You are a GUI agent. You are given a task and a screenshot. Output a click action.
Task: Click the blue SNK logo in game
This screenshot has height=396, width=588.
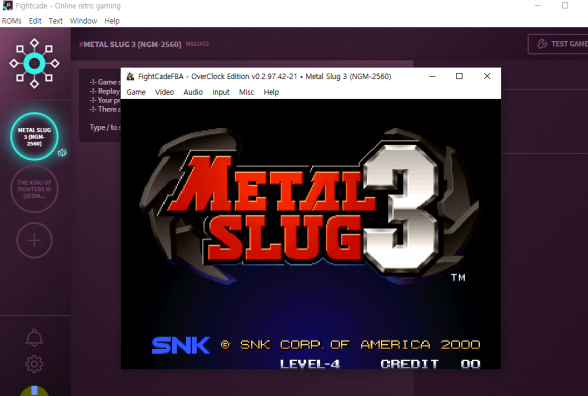click(181, 345)
